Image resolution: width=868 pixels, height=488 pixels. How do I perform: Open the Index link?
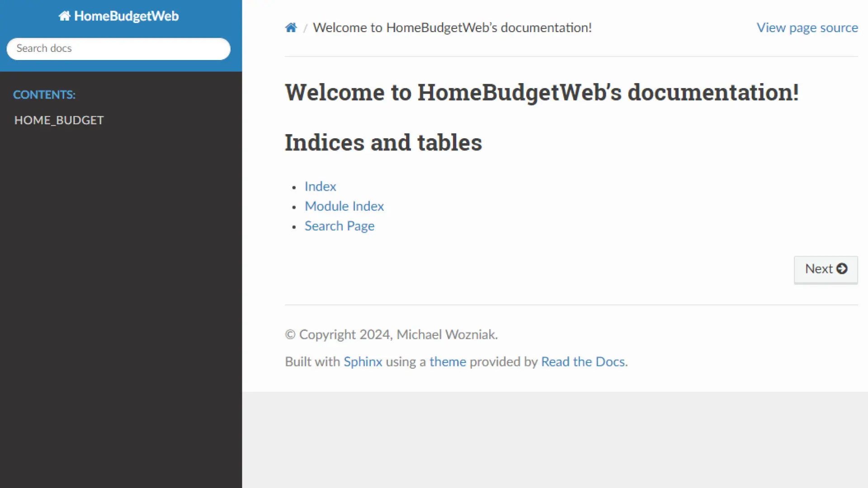(x=320, y=186)
